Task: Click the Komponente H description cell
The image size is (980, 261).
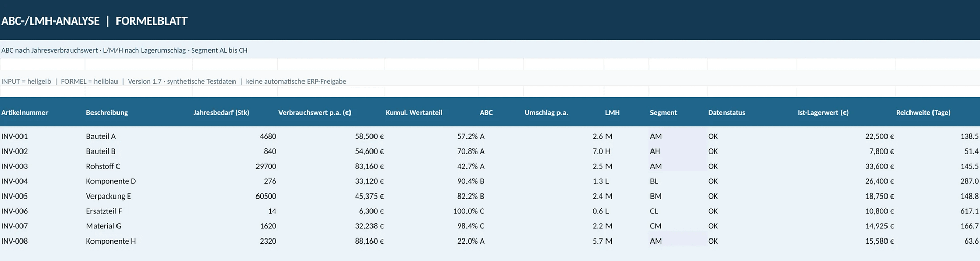Action: (138, 241)
